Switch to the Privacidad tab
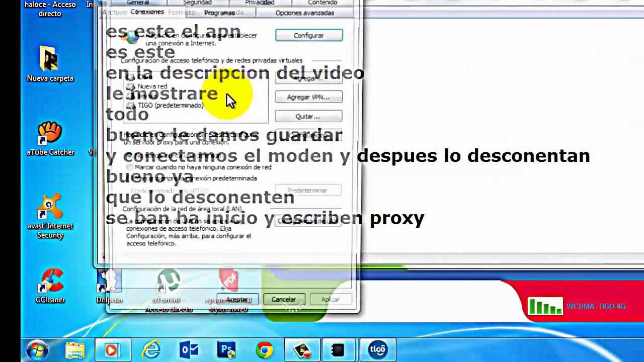This screenshot has height=362, width=644. (x=260, y=3)
